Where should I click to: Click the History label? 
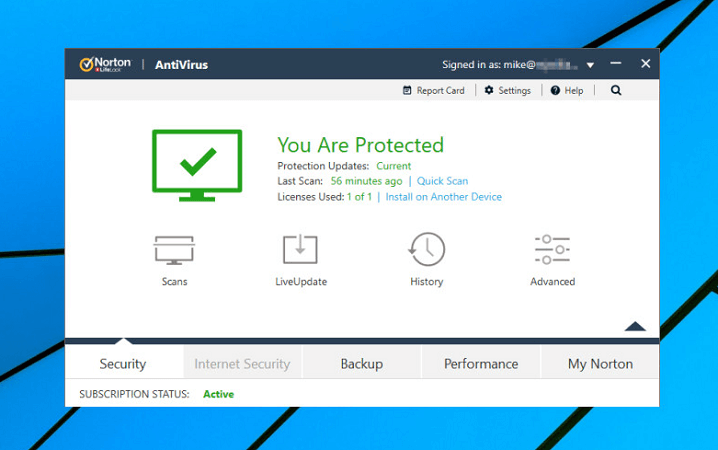point(427,282)
